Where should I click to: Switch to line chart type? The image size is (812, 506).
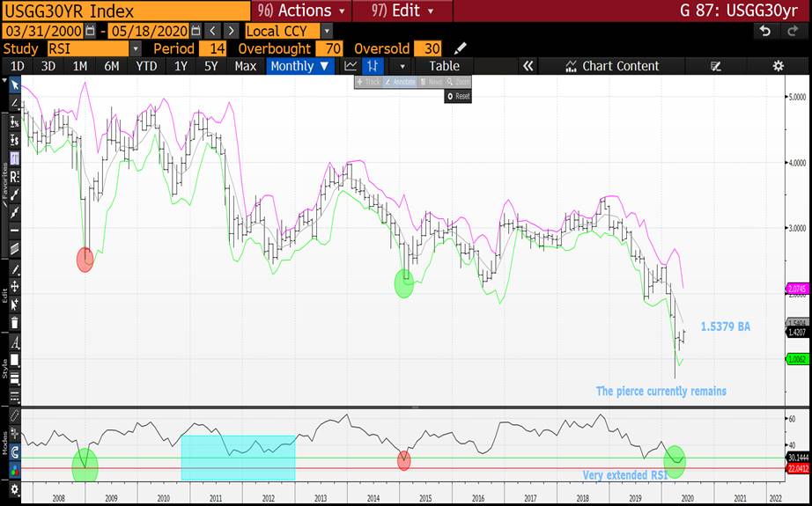coord(351,66)
